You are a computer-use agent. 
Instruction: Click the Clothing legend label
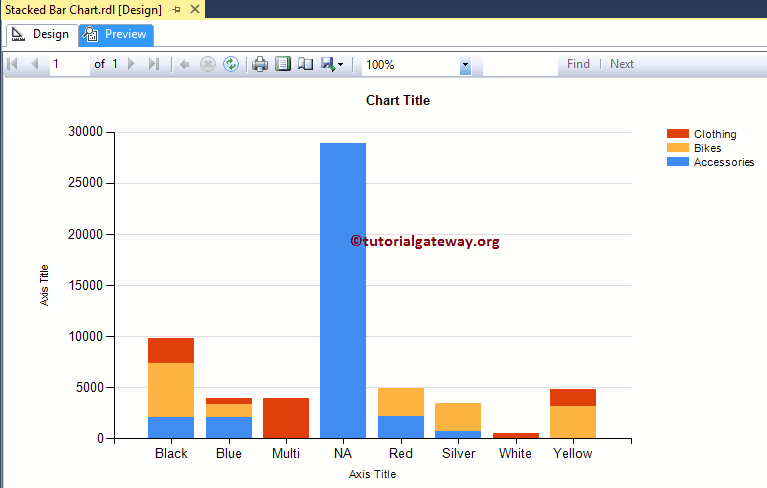coord(715,134)
